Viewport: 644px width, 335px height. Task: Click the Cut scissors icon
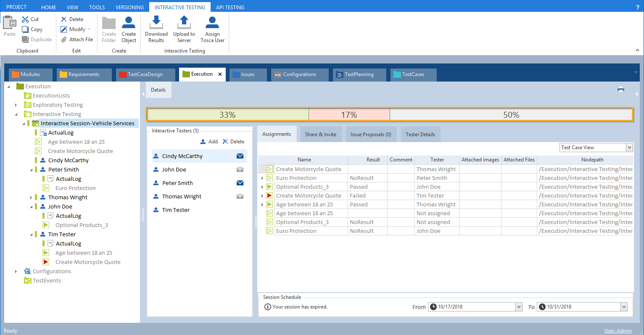(x=26, y=19)
